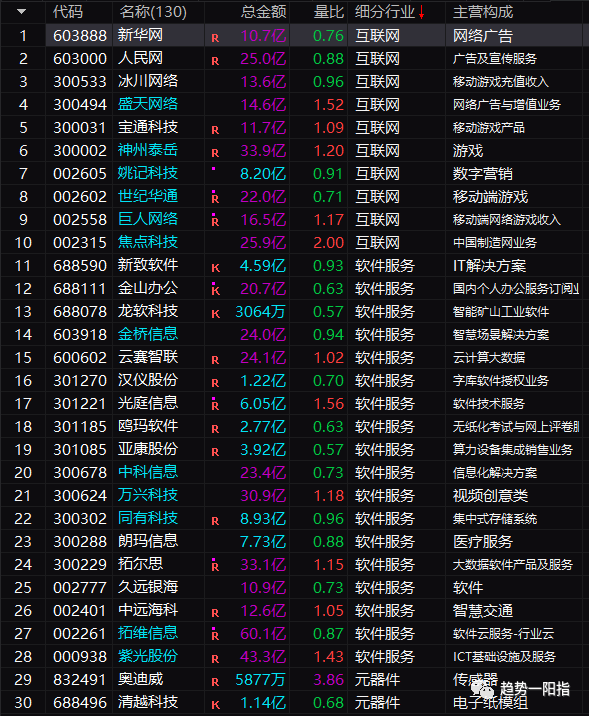Click main business 网络广告
Viewport: 589px width, 716px height.
(483, 36)
